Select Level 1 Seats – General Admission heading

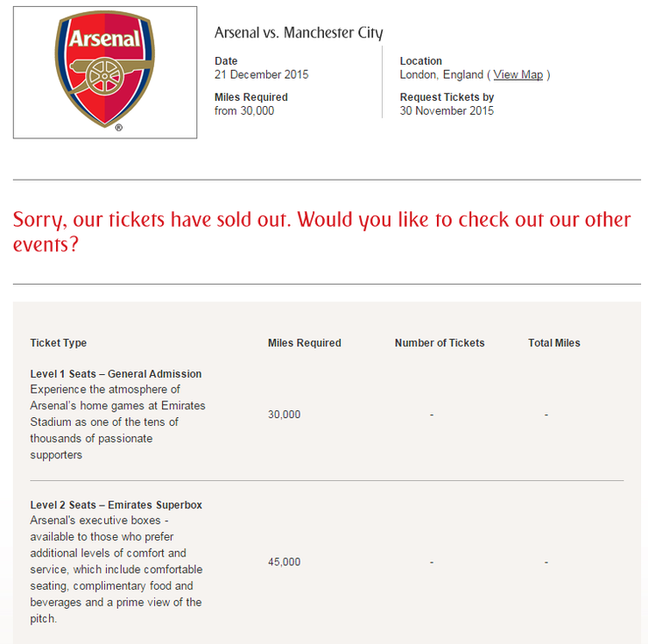(x=116, y=374)
